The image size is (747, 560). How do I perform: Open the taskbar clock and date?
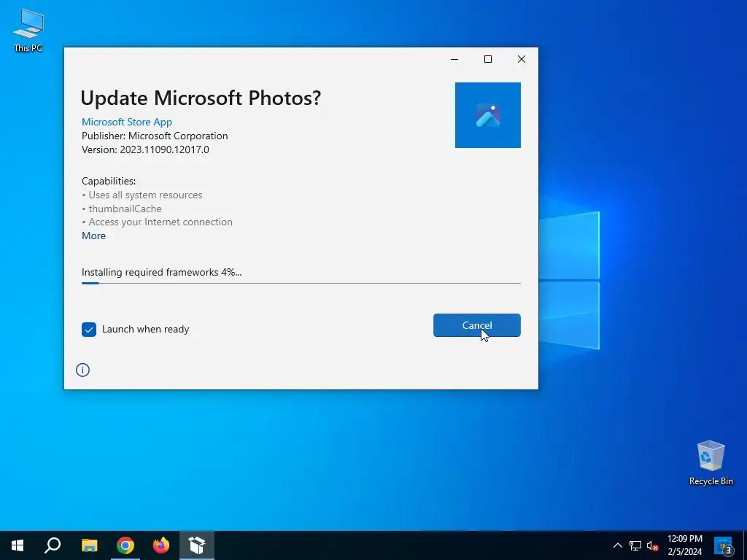point(684,545)
